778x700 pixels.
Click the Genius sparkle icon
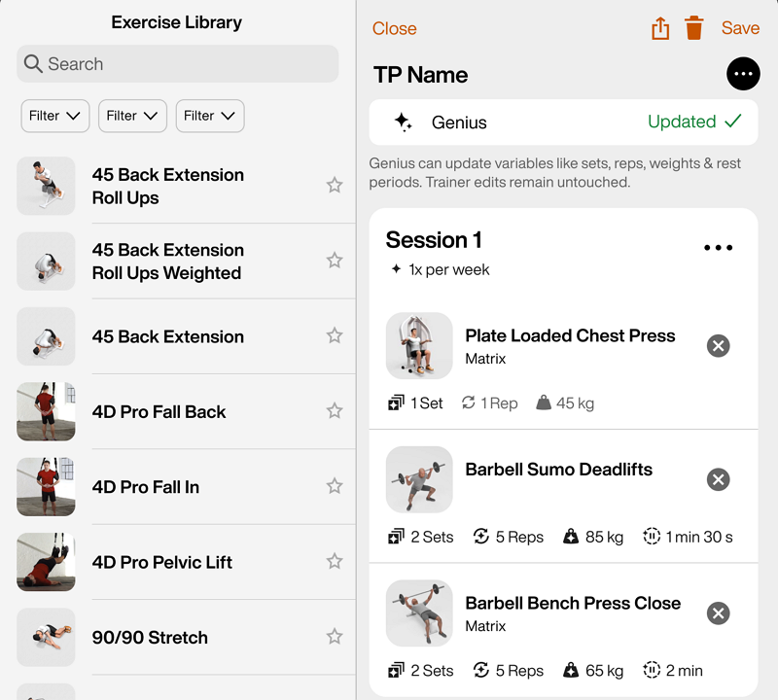[403, 122]
